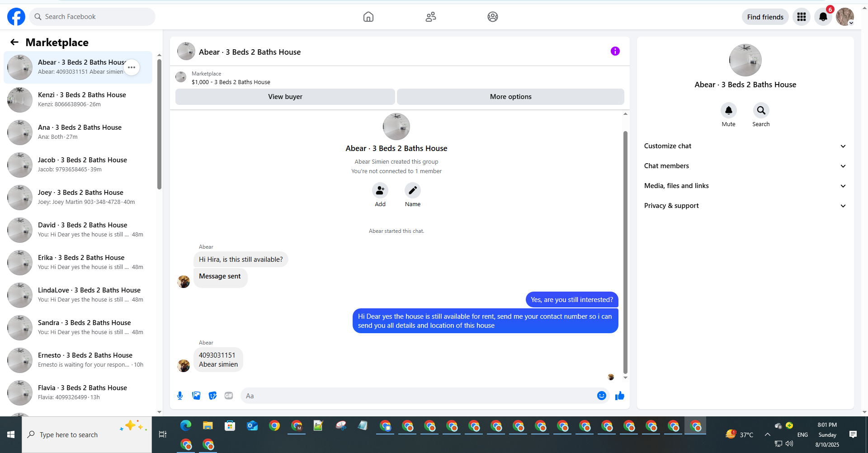868x453 pixels.
Task: Click ENG language indicator in taskbar
Action: [x=802, y=434]
